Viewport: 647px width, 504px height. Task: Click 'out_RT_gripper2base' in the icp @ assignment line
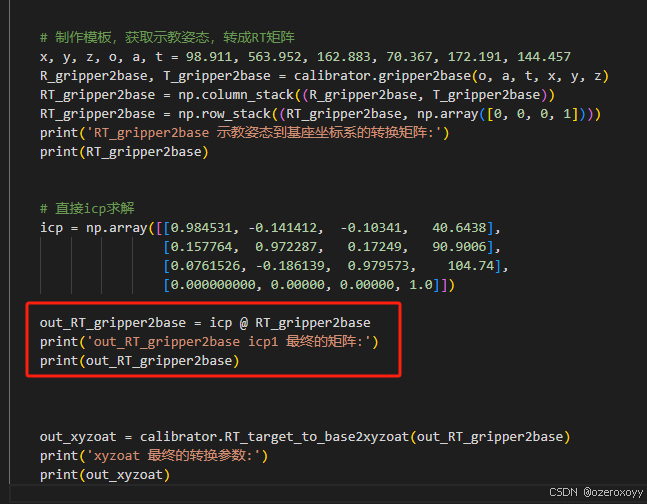click(113, 323)
